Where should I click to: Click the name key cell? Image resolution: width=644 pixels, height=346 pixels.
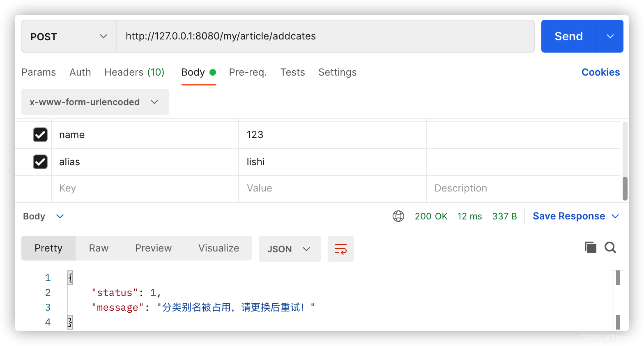click(x=145, y=135)
